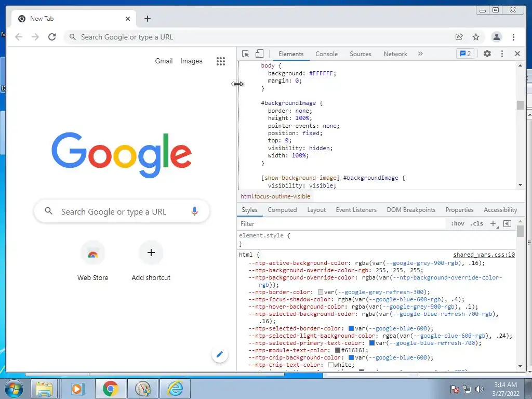Switch to the Network tab
This screenshot has height=399, width=532.
coord(395,54)
